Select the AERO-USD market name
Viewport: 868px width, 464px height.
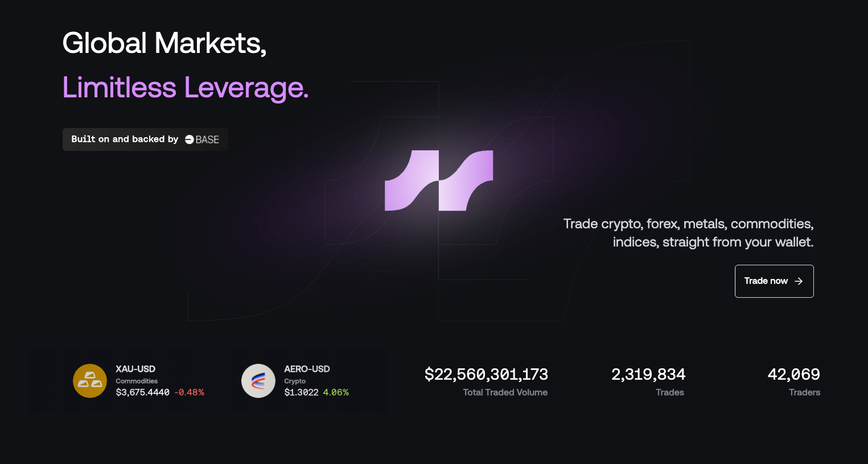pos(307,369)
